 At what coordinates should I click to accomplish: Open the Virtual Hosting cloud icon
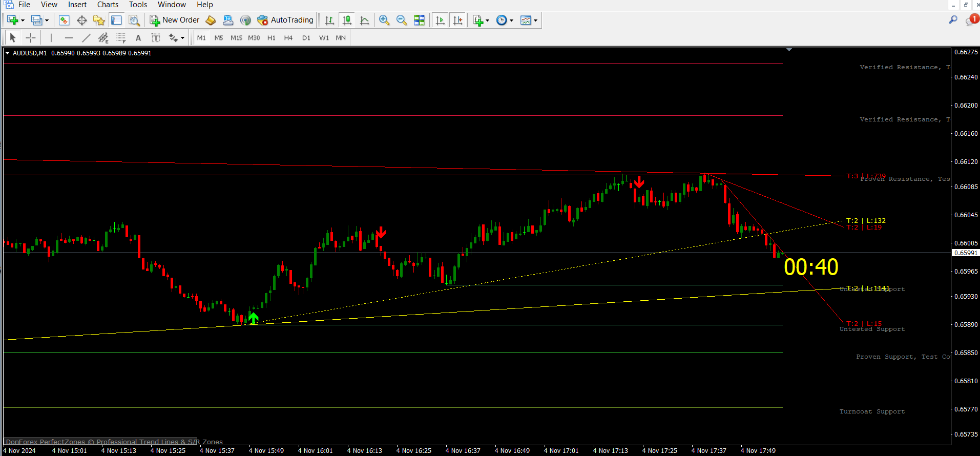(x=228, y=20)
